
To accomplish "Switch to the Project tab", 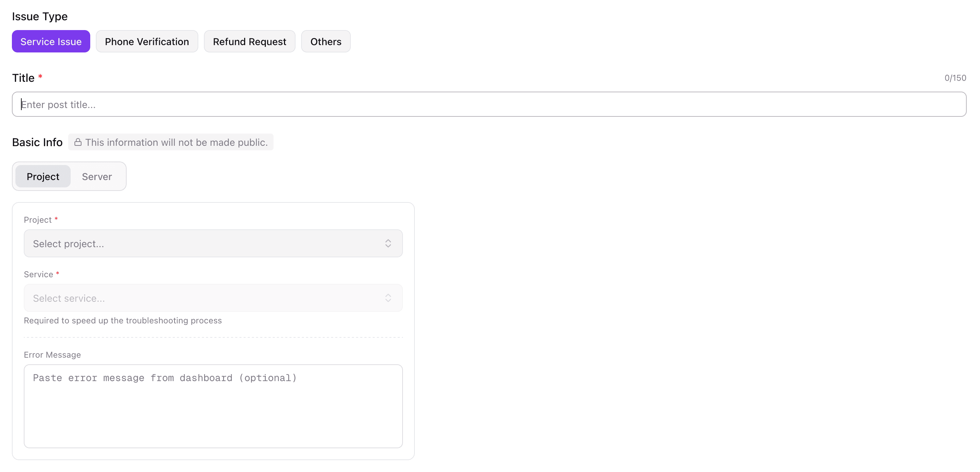I will pyautogui.click(x=43, y=177).
